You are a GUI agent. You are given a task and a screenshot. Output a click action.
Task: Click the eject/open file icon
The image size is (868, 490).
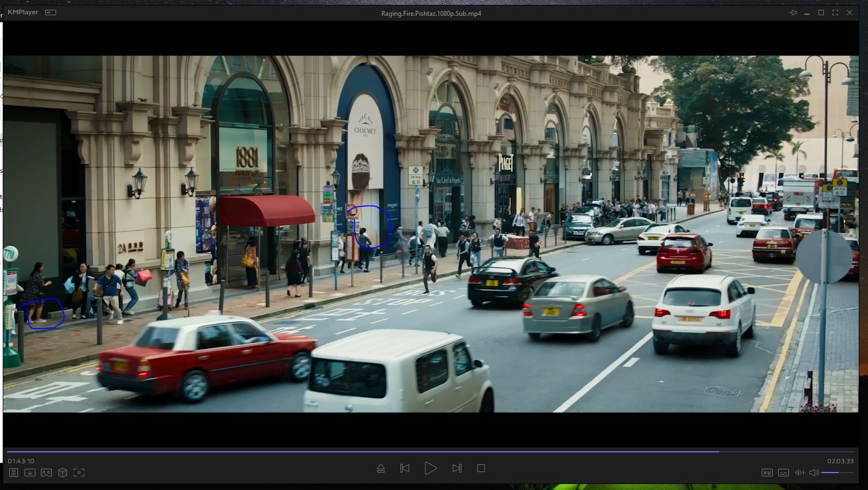pos(381,468)
